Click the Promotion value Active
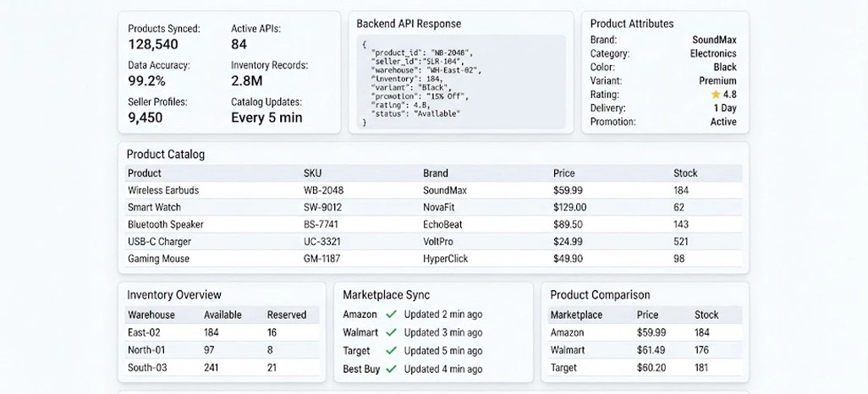 click(723, 122)
